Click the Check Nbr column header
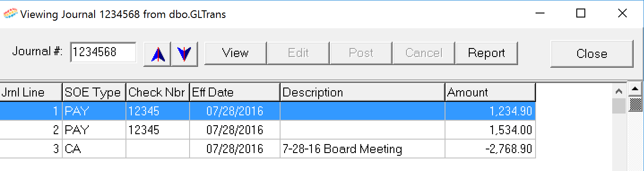Image resolution: width=644 pixels, height=171 pixels. coord(158,92)
